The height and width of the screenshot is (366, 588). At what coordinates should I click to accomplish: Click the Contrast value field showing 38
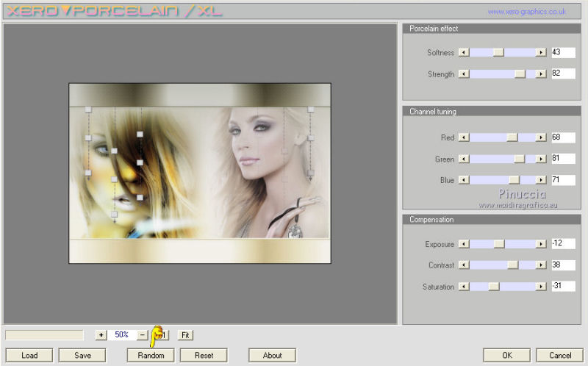click(x=563, y=265)
